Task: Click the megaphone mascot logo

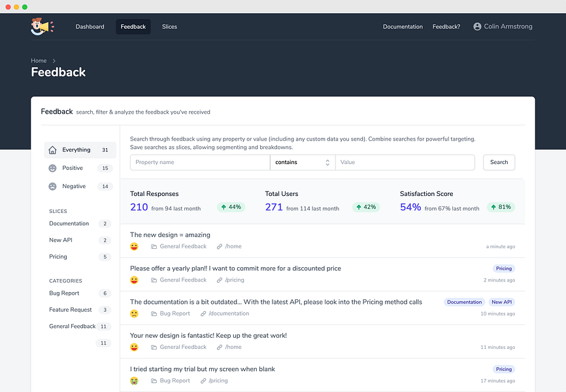Action: tap(42, 27)
